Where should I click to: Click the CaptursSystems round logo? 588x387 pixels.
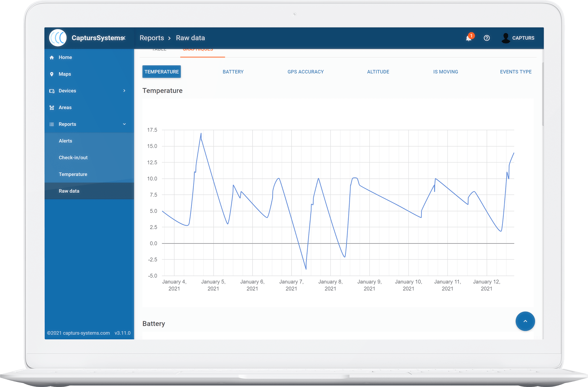point(58,38)
